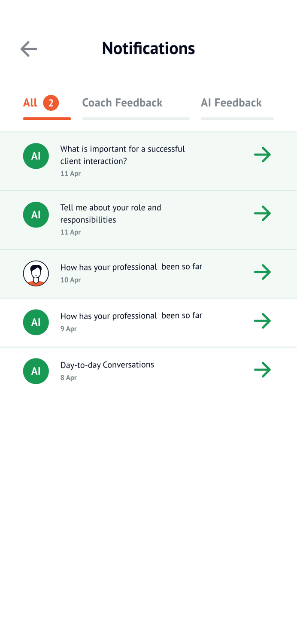This screenshot has height=644, width=297.
Task: Click the green arrow on the 9 Apr notification
Action: (263, 320)
